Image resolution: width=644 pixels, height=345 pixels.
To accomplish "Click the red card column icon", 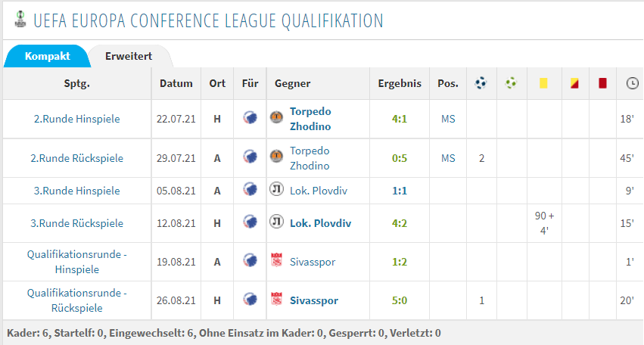I will point(602,83).
